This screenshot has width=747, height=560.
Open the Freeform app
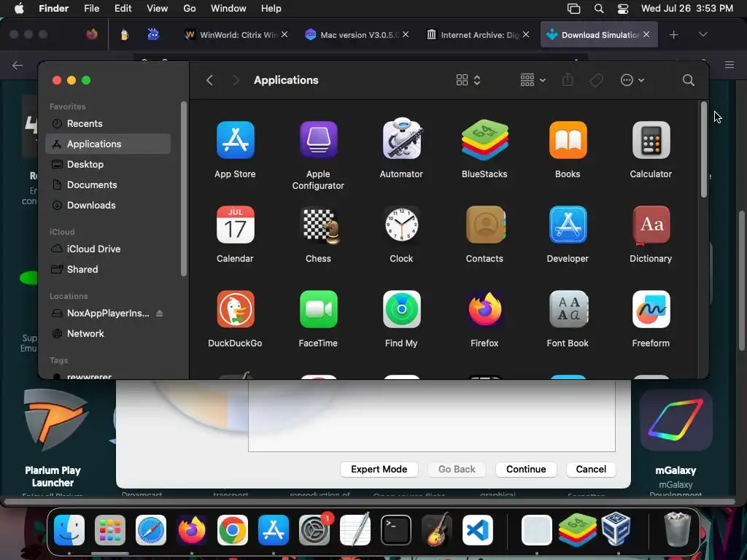pos(651,309)
